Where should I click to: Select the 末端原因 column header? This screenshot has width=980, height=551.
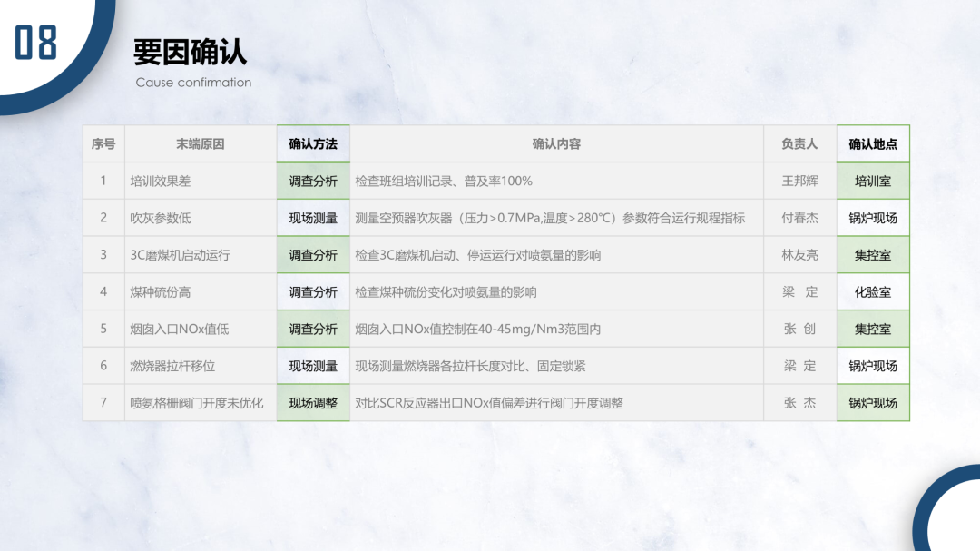coord(200,143)
